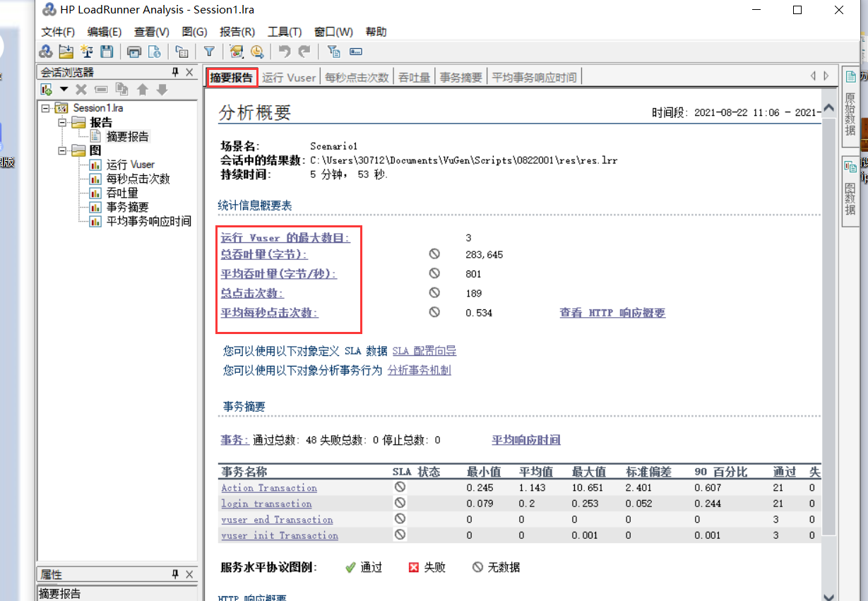The image size is (868, 601).
Task: Click the print toolbar icon
Action: click(134, 52)
